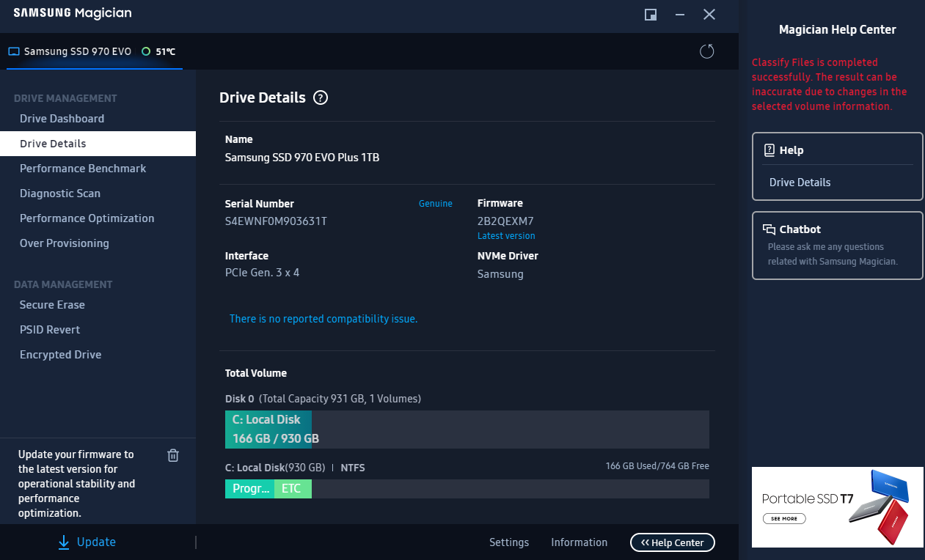Open PSID Revert option
Image resolution: width=925 pixels, height=560 pixels.
50,330
